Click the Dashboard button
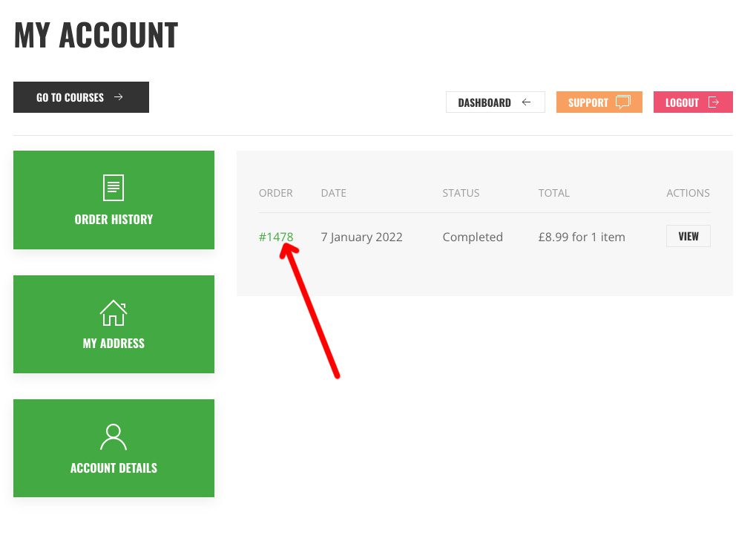Viewport: 756px width, 541px height. click(495, 102)
